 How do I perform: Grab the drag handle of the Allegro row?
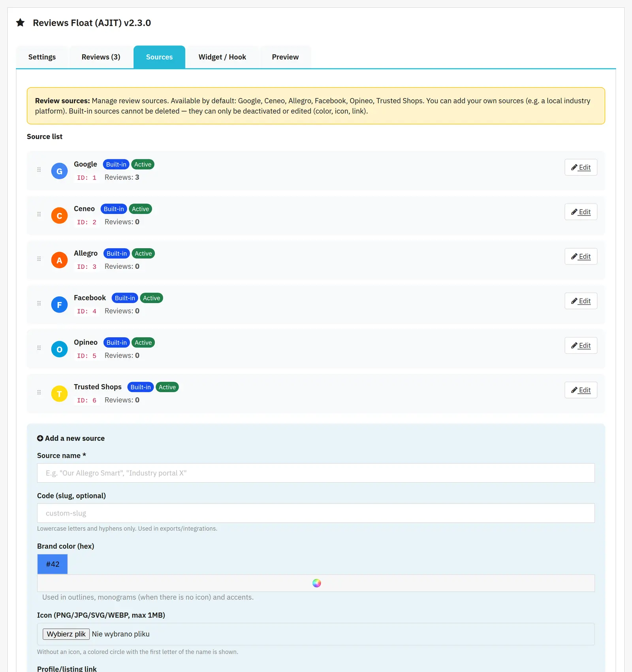tap(39, 259)
